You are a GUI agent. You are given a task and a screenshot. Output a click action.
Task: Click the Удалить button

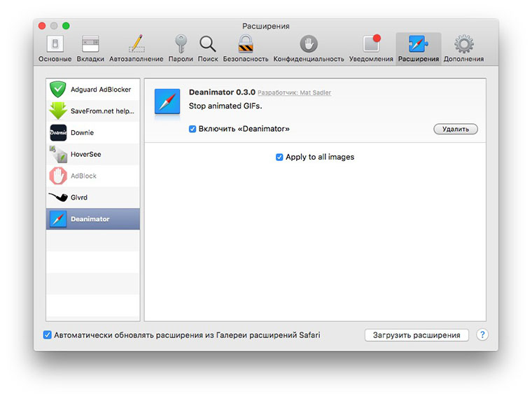point(455,129)
